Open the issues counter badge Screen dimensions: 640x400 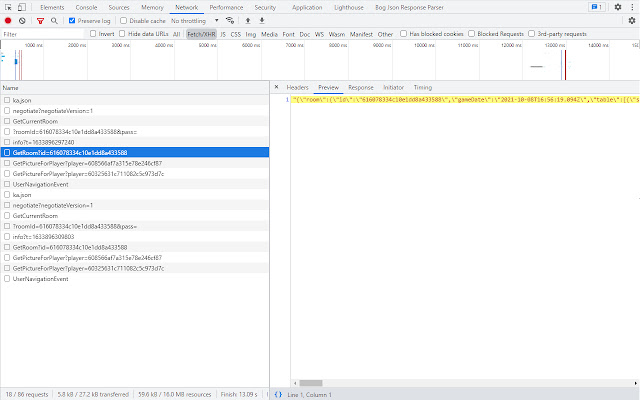597,7
